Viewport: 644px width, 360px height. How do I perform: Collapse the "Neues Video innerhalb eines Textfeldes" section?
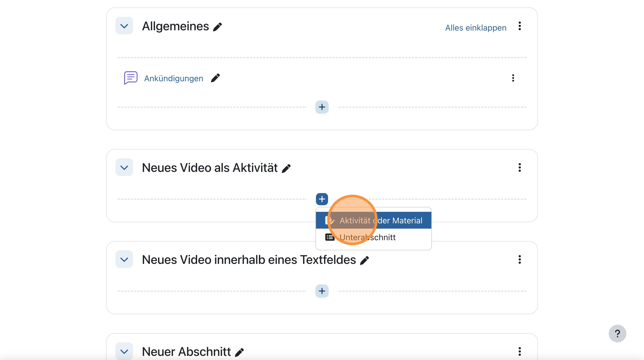coord(124,259)
